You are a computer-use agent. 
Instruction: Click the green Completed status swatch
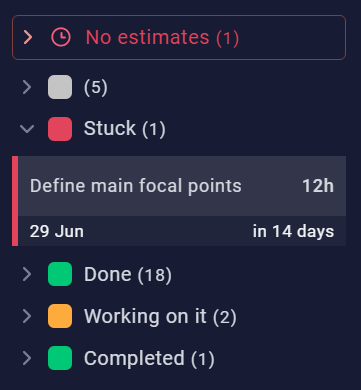[x=60, y=358]
